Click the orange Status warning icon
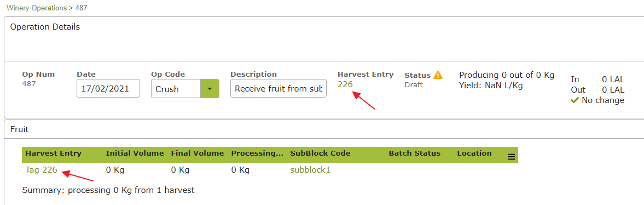 click(x=438, y=75)
